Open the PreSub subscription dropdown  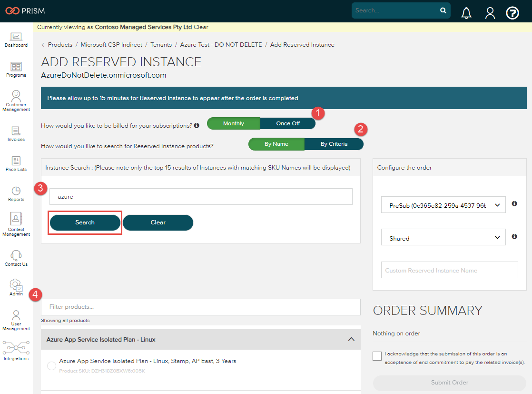(x=443, y=205)
